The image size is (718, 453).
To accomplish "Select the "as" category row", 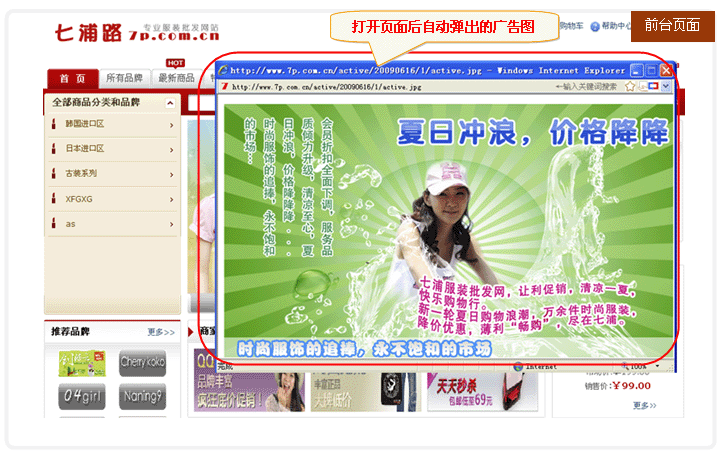I will click(x=112, y=224).
